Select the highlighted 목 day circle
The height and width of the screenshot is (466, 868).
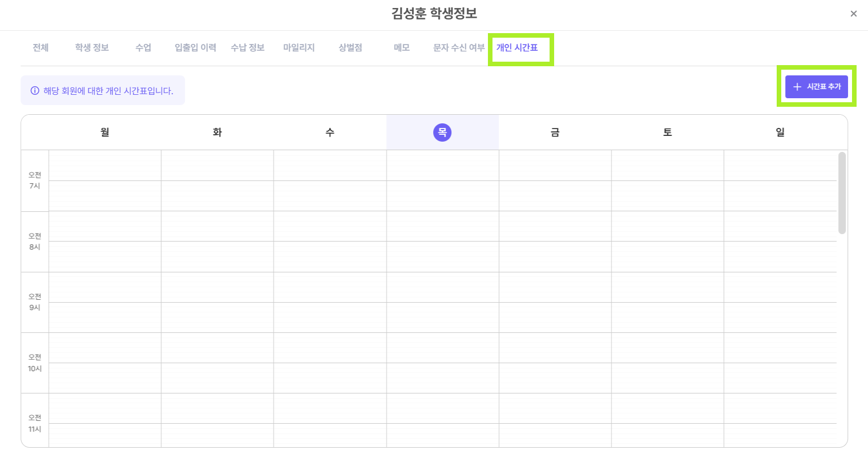point(442,132)
